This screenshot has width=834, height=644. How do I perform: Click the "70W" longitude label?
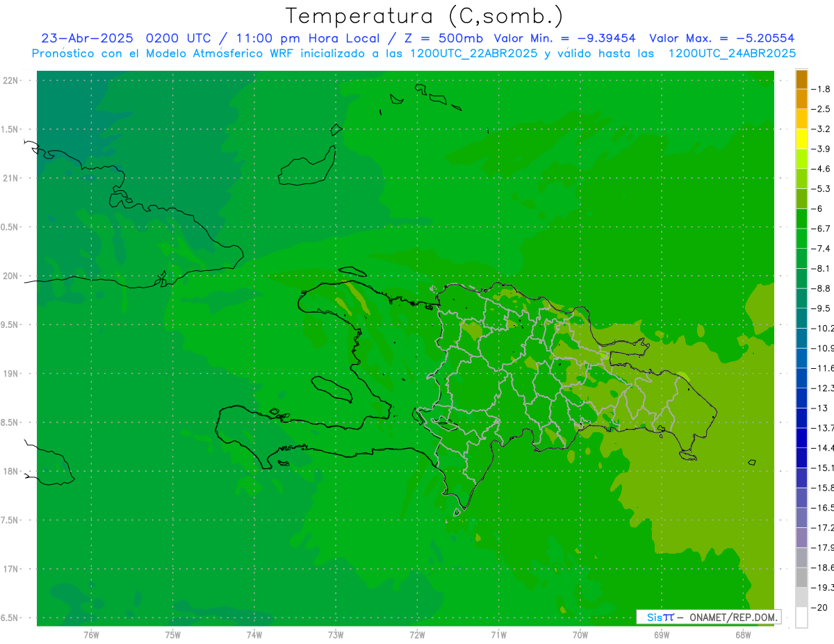pos(580,635)
